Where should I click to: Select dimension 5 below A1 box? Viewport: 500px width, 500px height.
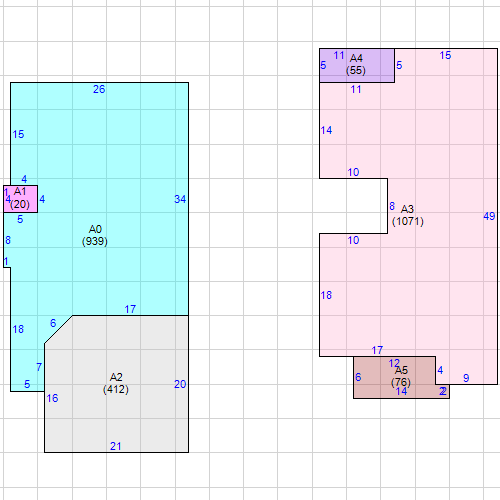coord(20,219)
